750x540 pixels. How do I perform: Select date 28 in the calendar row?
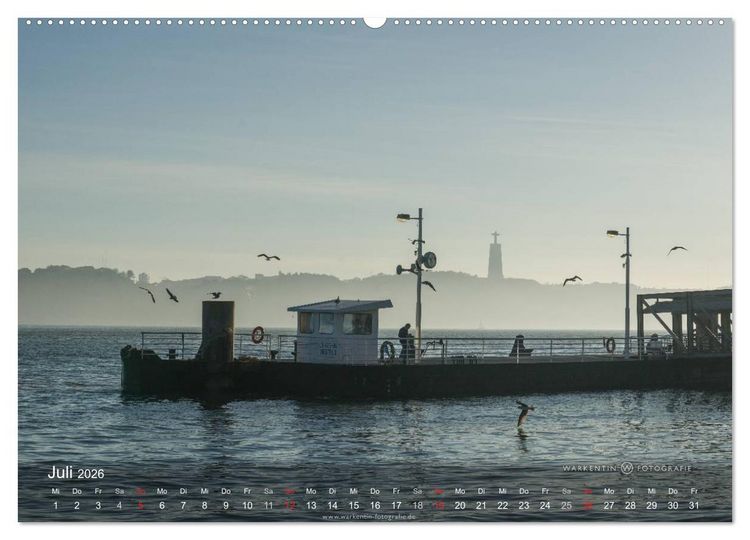[630, 505]
